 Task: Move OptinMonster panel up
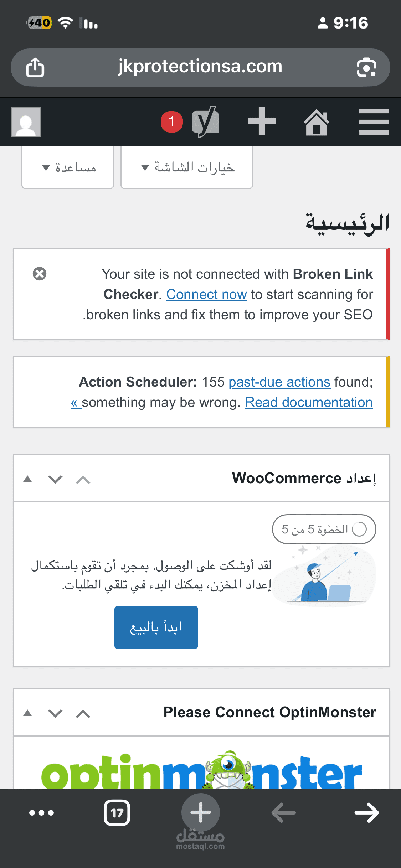point(83,713)
